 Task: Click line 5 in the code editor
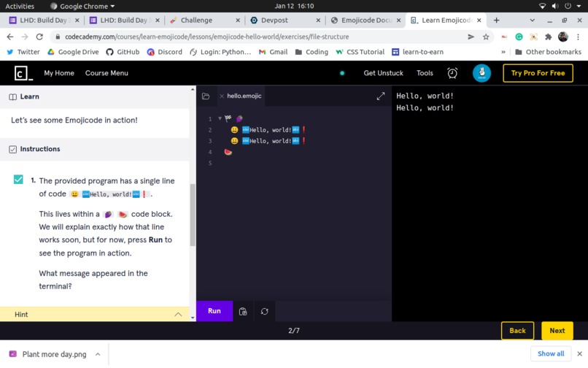(x=293, y=163)
